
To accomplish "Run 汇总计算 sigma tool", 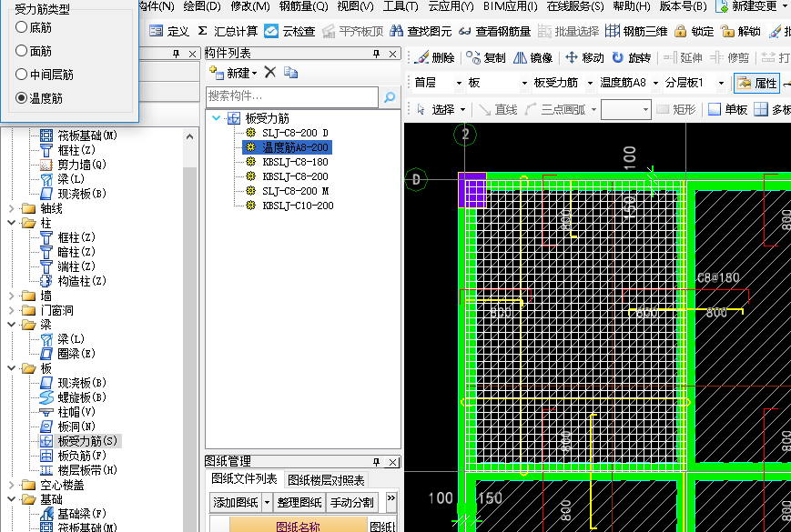I will [x=228, y=31].
